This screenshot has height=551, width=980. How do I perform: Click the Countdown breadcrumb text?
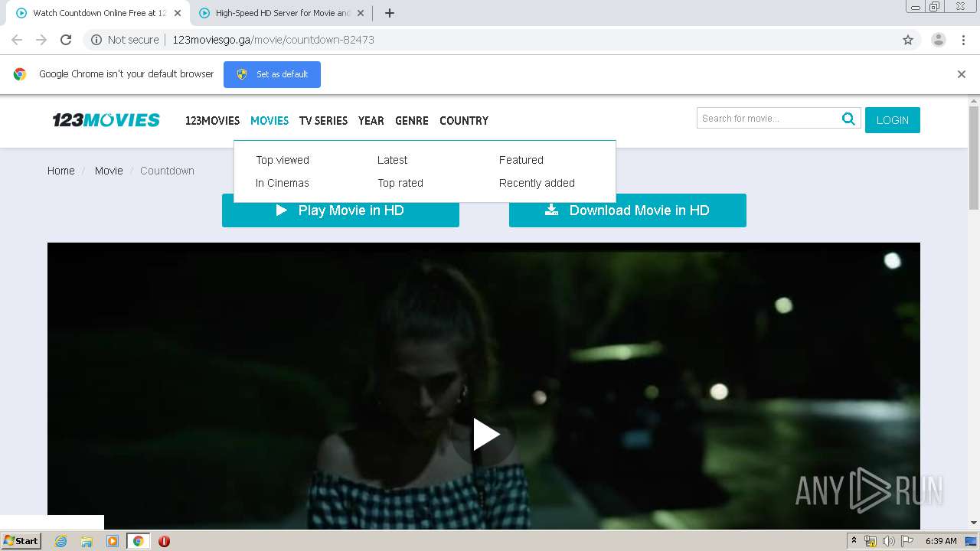coord(167,171)
